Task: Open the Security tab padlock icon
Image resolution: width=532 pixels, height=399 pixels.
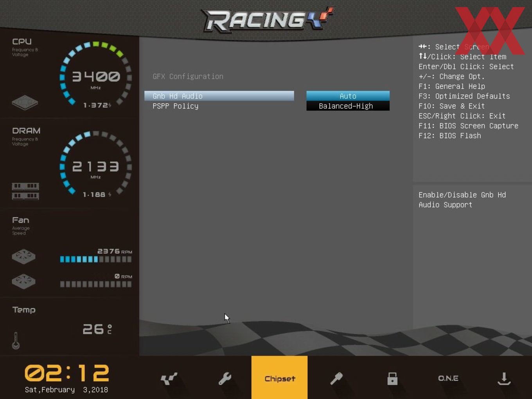Action: pos(392,379)
